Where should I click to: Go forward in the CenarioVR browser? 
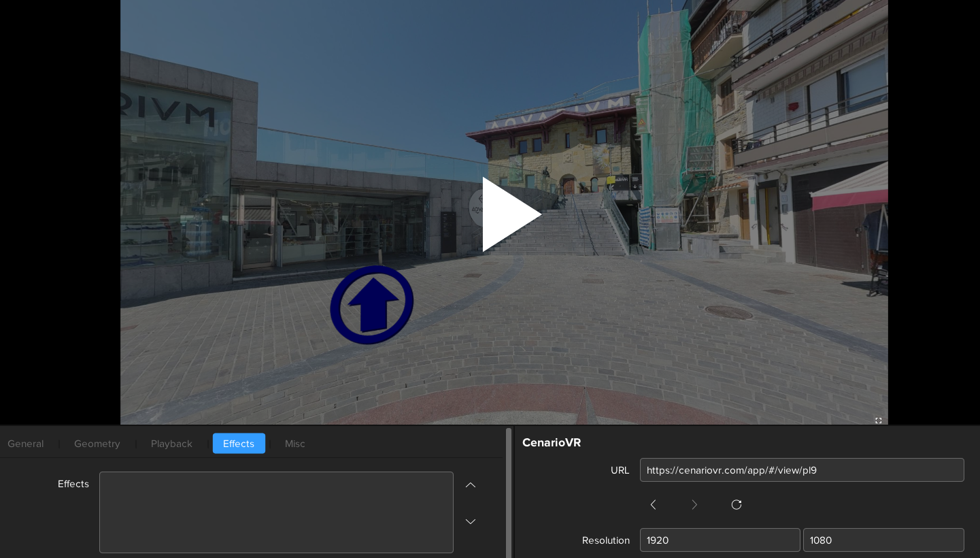point(694,505)
